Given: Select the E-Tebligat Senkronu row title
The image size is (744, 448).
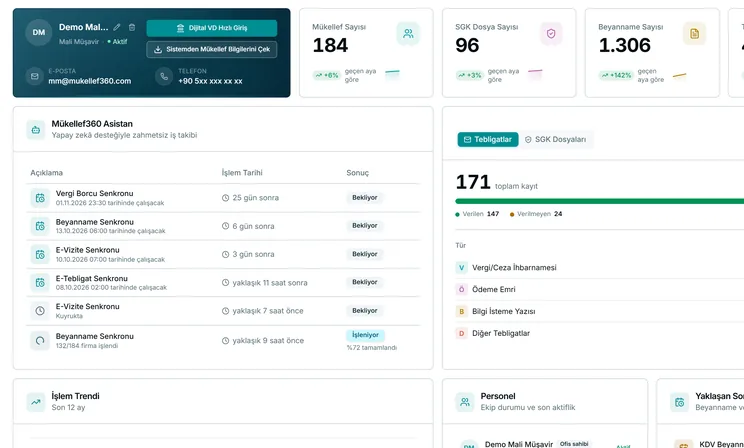Looking at the screenshot, I should 92,278.
